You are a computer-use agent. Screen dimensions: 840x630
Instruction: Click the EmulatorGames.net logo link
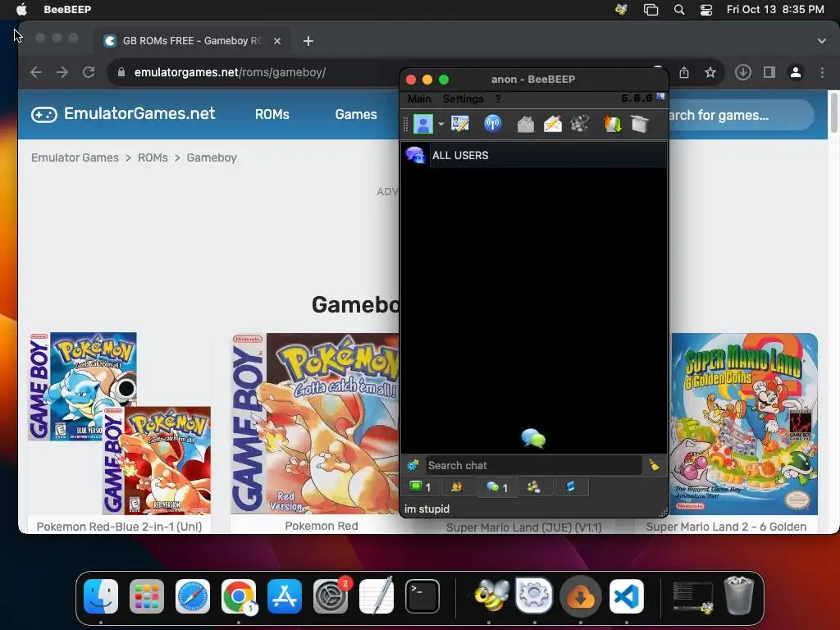point(123,113)
